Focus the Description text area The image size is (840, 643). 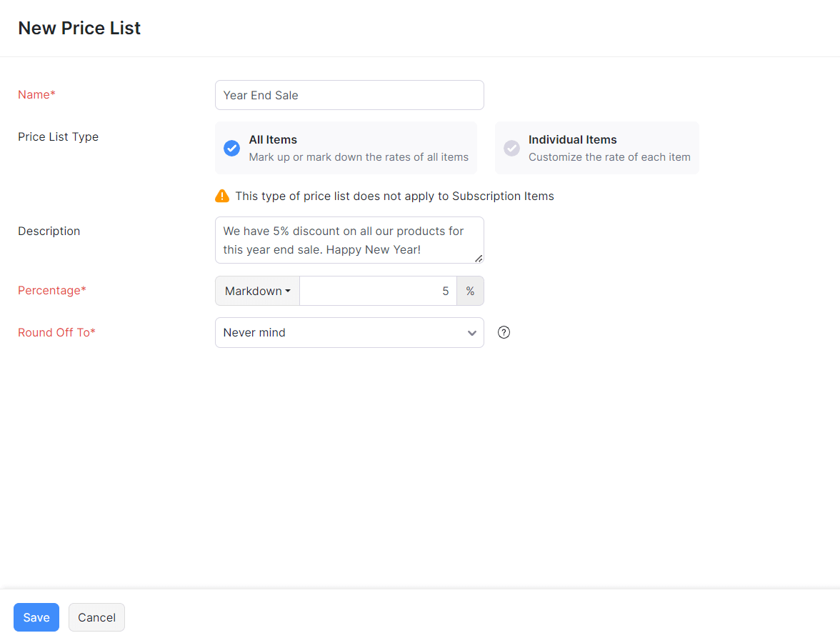point(349,240)
